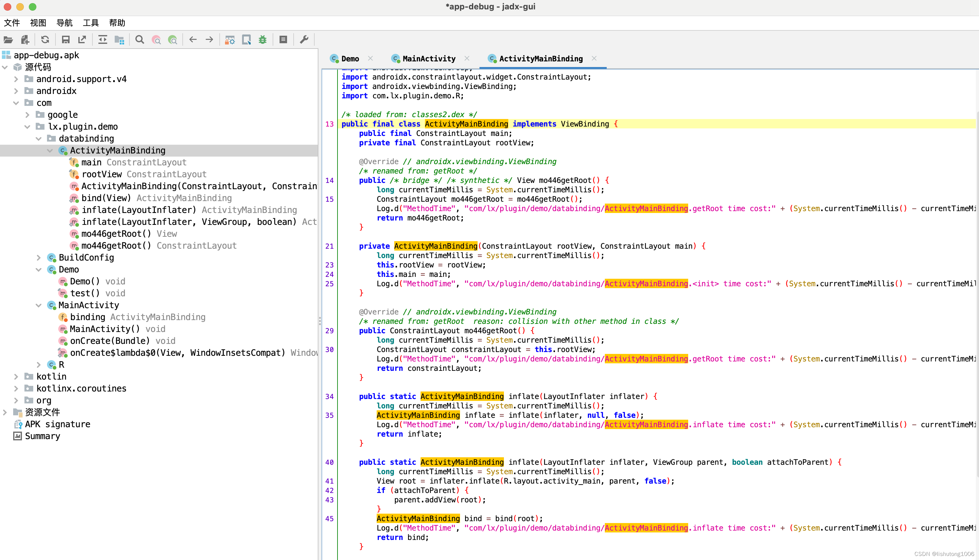Expand the BuildConfig class node
Image resolution: width=979 pixels, height=560 pixels.
click(x=39, y=257)
